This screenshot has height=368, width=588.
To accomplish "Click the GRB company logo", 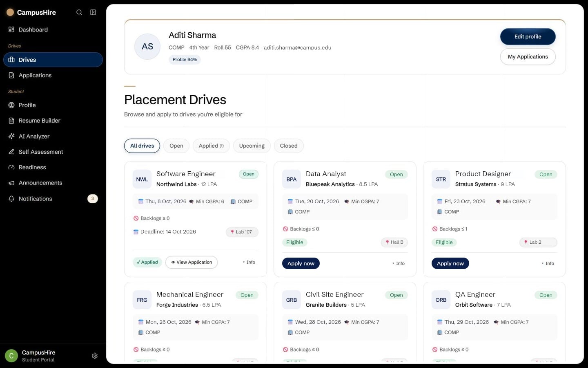I will [x=292, y=300].
